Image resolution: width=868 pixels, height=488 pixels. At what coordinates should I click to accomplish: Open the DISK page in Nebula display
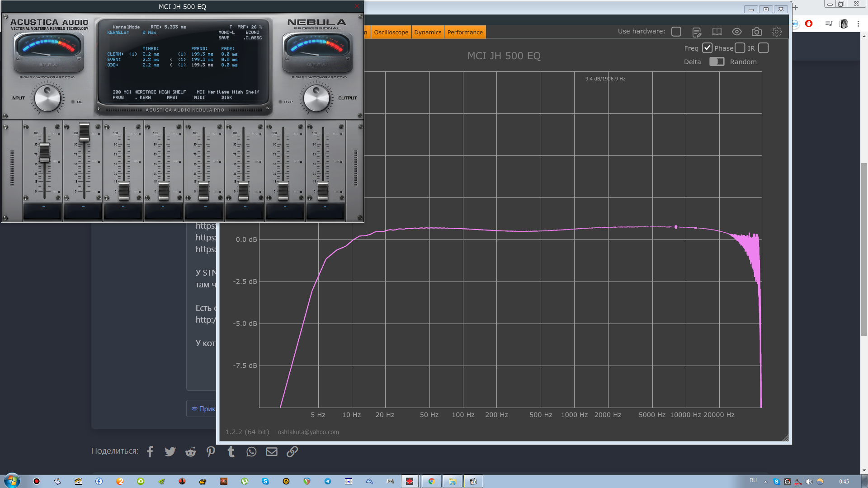pos(226,98)
